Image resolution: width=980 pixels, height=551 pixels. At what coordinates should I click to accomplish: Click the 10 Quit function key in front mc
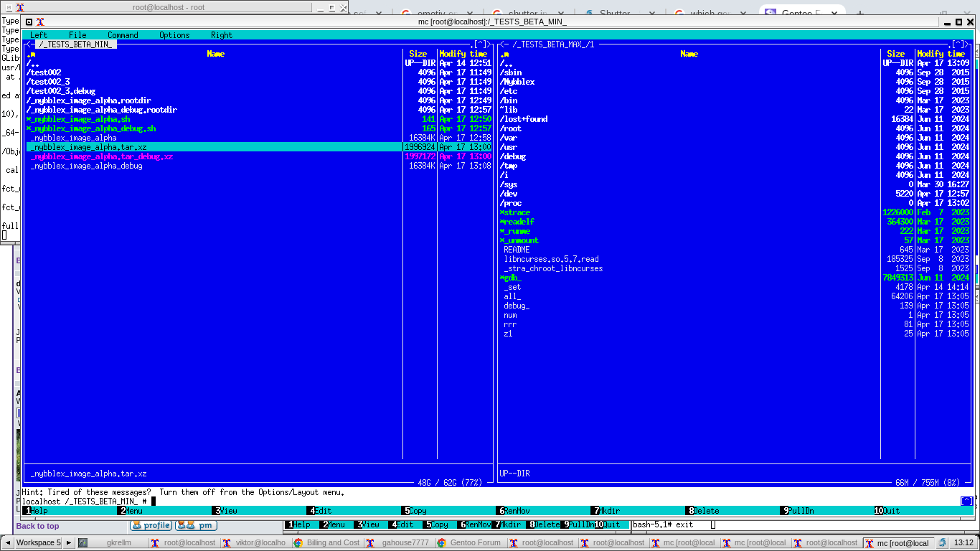coord(887,511)
